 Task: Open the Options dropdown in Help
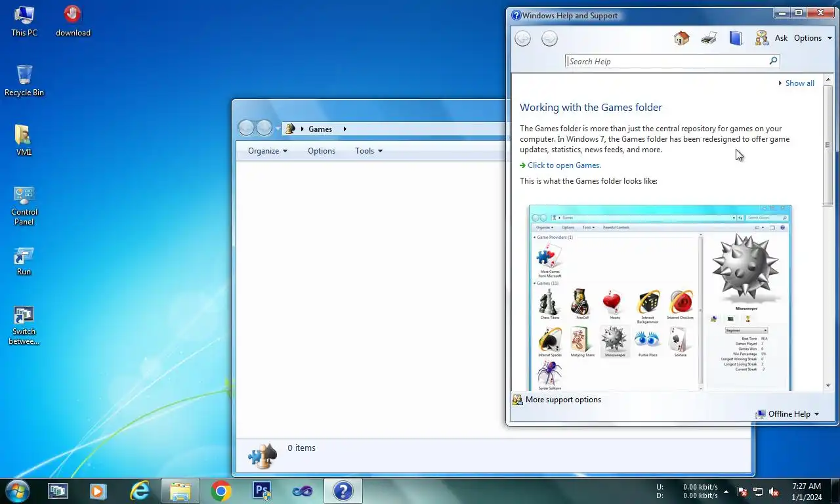pos(812,38)
